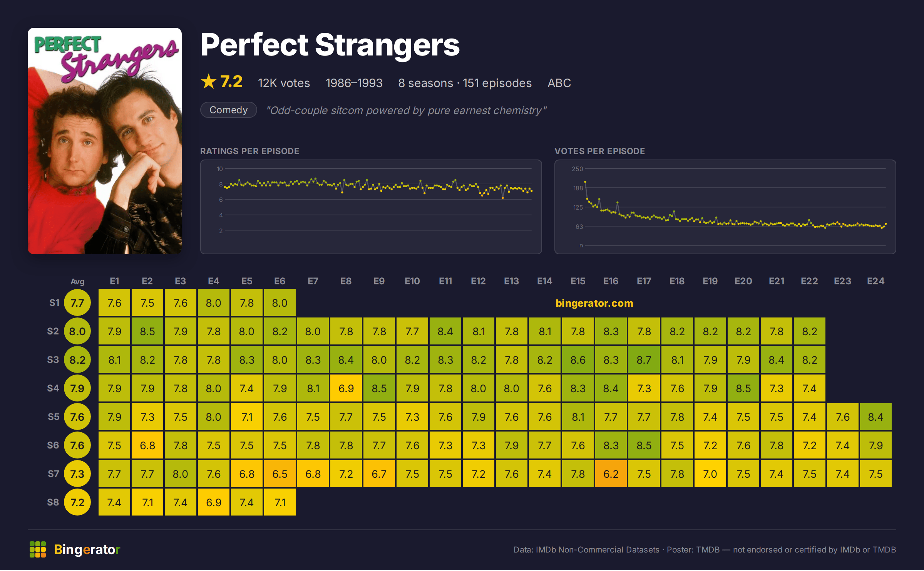Select the Avg column header

click(77, 282)
